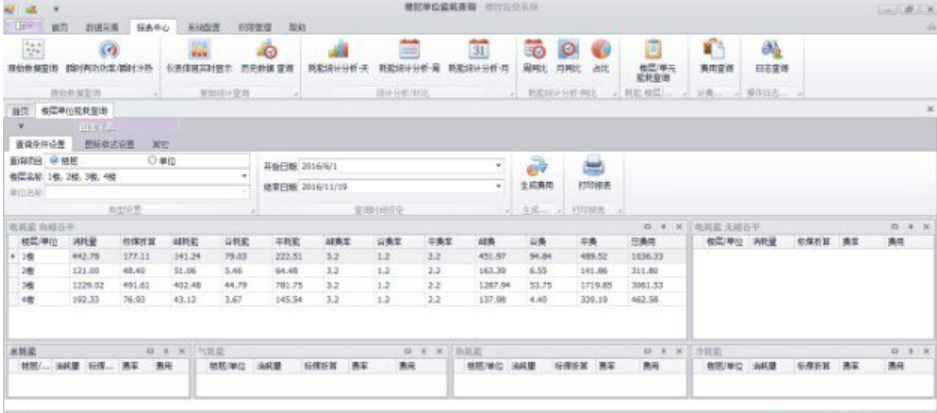Click the 占比 pie chart icon
The height and width of the screenshot is (413, 937).
click(x=601, y=50)
